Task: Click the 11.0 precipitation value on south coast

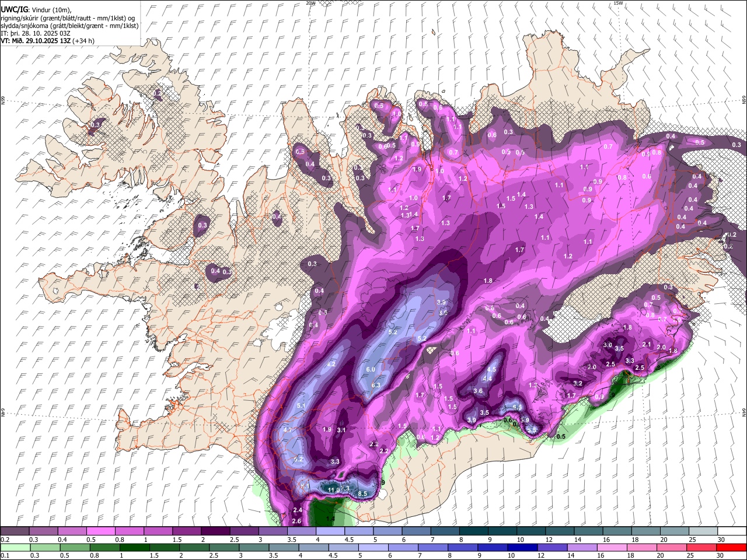Action: coord(333,490)
